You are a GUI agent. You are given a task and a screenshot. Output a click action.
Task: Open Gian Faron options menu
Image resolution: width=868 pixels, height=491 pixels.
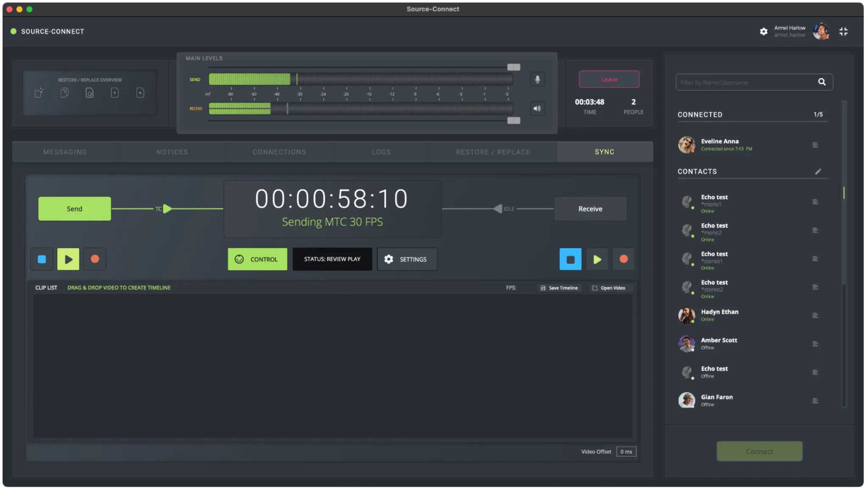point(815,401)
